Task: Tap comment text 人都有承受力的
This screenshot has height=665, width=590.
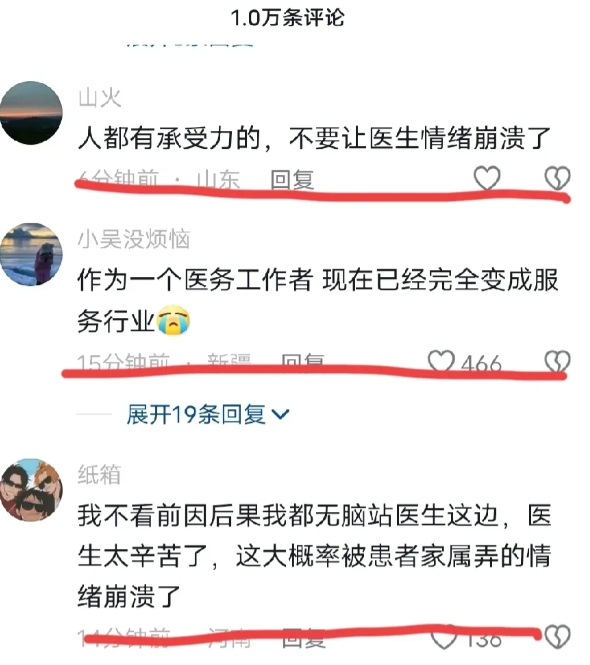Action: pos(169,138)
